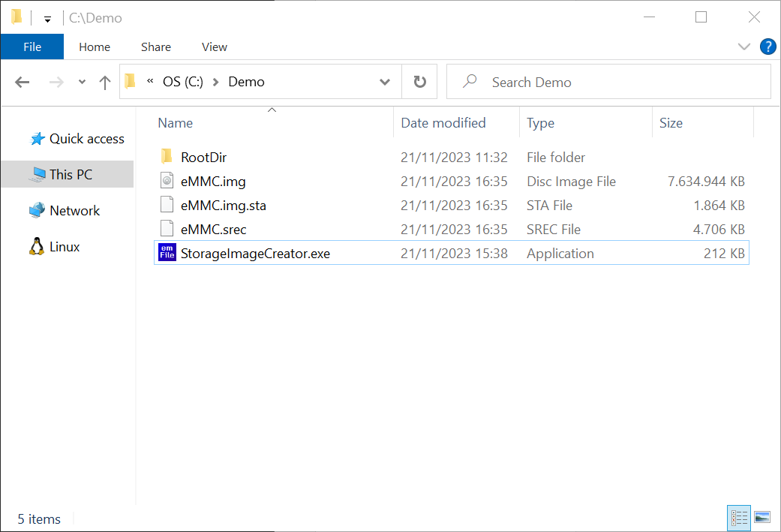Switch to the Large icons view layout
This screenshot has width=781, height=532.
pos(761,518)
